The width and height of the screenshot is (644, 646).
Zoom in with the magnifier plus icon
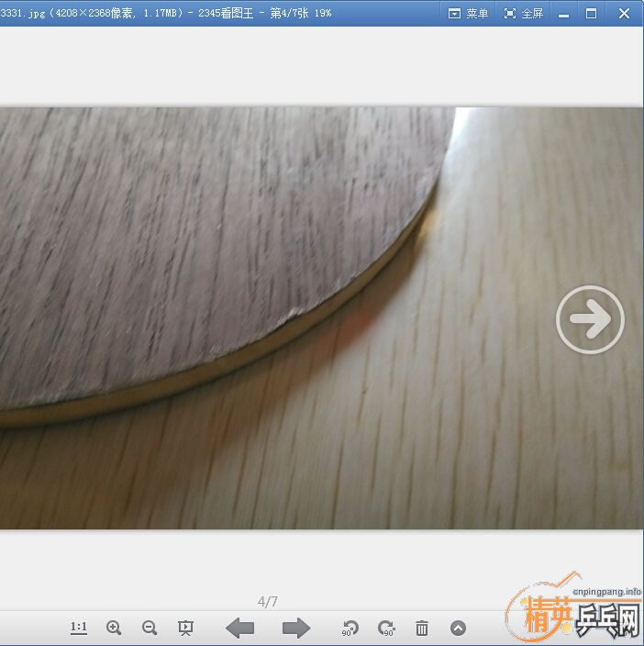click(x=114, y=629)
